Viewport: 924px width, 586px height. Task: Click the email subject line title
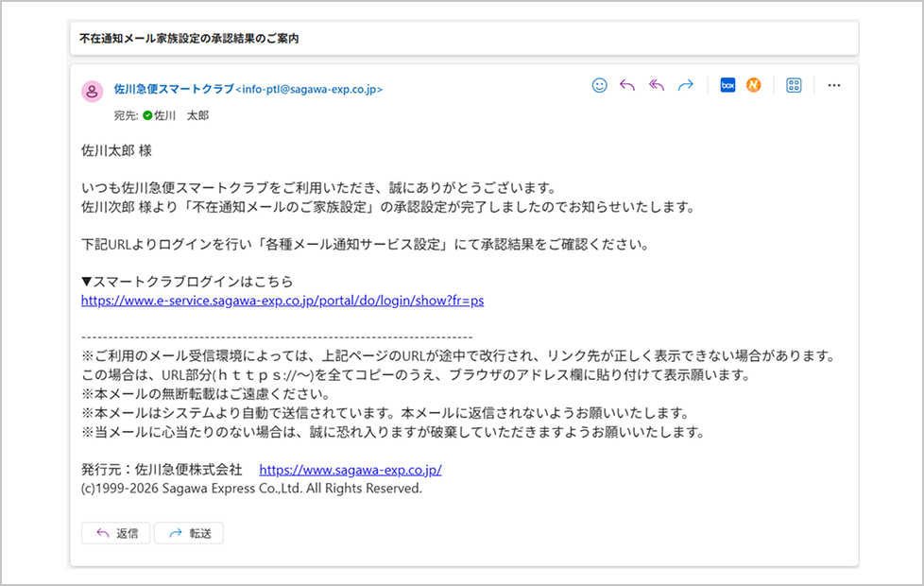189,39
